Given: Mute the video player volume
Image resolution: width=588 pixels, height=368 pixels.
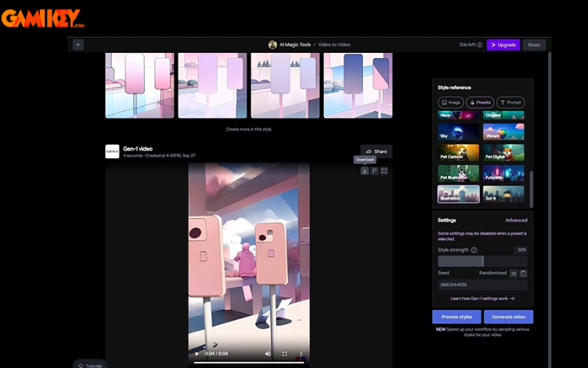Looking at the screenshot, I should point(268,354).
